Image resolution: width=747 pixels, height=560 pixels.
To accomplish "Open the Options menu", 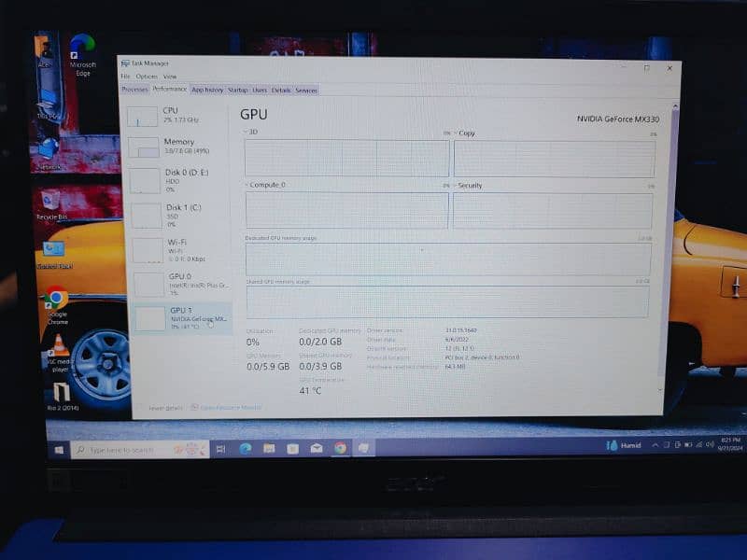I will pyautogui.click(x=147, y=77).
